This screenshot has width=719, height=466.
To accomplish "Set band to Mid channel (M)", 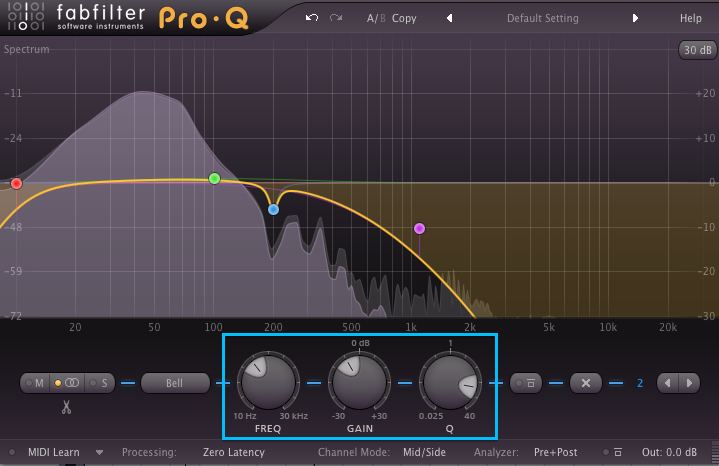I will tap(35, 383).
